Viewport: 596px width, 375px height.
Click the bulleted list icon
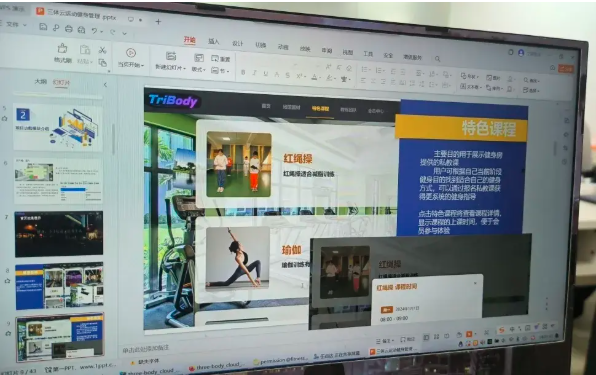(364, 70)
